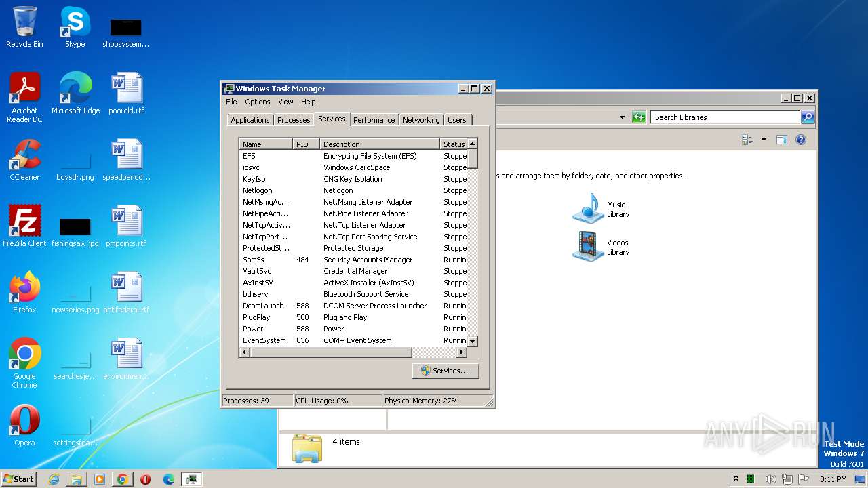Open Acrobat Reader DC desktop shortcut

(x=24, y=98)
